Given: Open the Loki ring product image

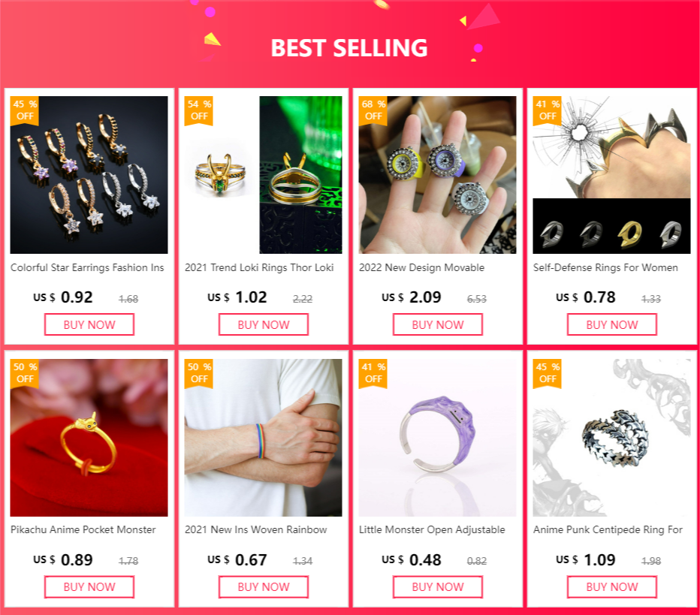Looking at the screenshot, I should pyautogui.click(x=264, y=175).
